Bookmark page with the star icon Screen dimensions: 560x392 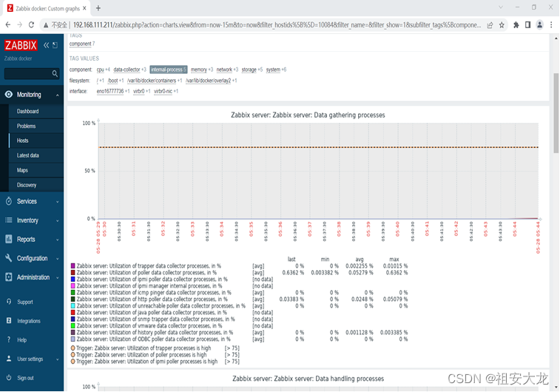point(502,25)
